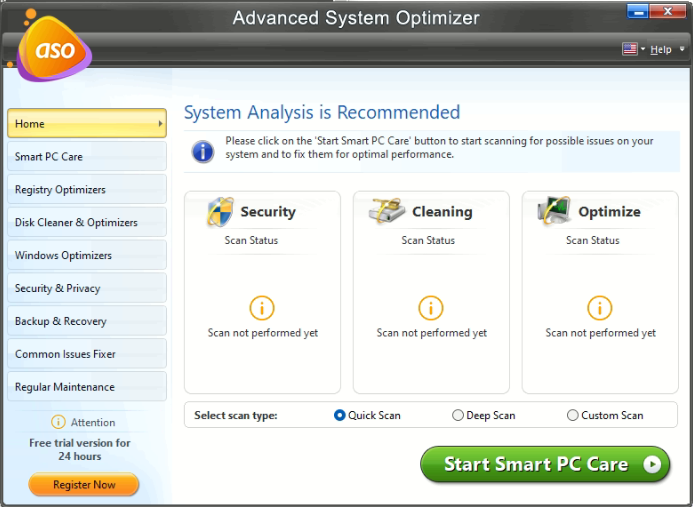The width and height of the screenshot is (693, 507).
Task: Click the Cleaning card heading
Action: [x=442, y=212]
